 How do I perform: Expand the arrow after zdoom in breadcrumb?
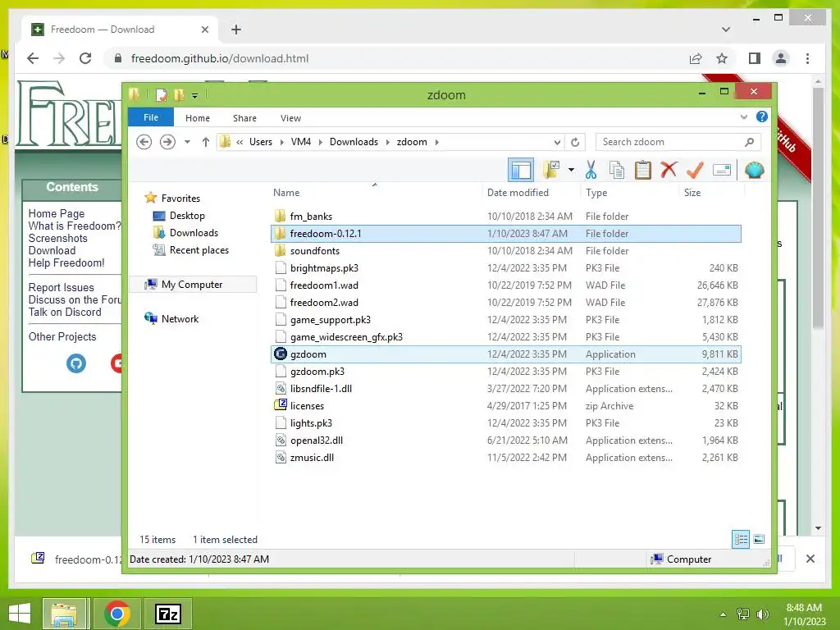[437, 142]
